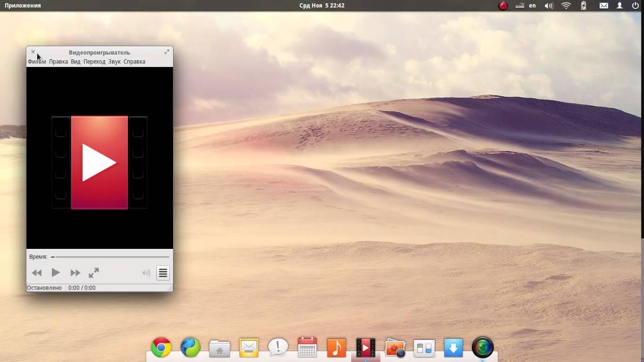The image size is (644, 362).
Task: Click the rewind/previous track button
Action: (x=37, y=273)
